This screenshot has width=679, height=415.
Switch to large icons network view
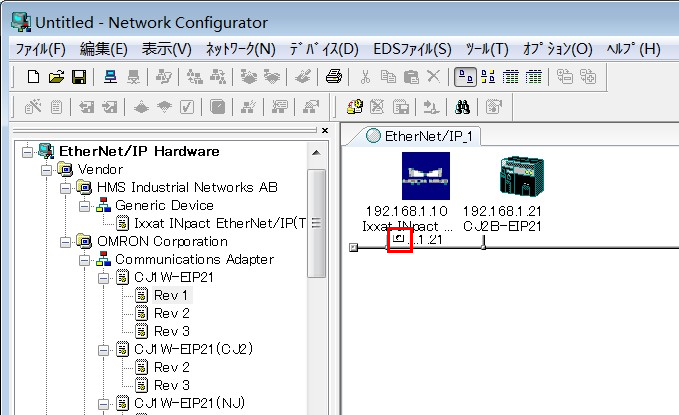(466, 77)
